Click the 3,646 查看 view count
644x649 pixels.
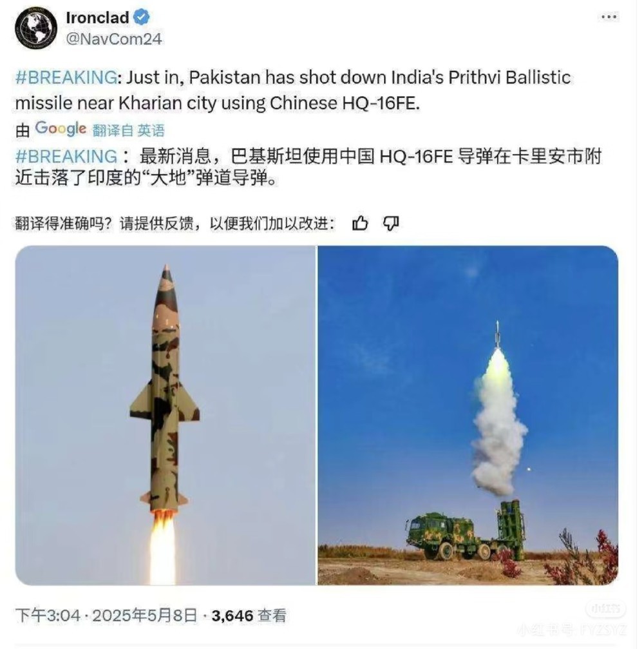(x=249, y=615)
